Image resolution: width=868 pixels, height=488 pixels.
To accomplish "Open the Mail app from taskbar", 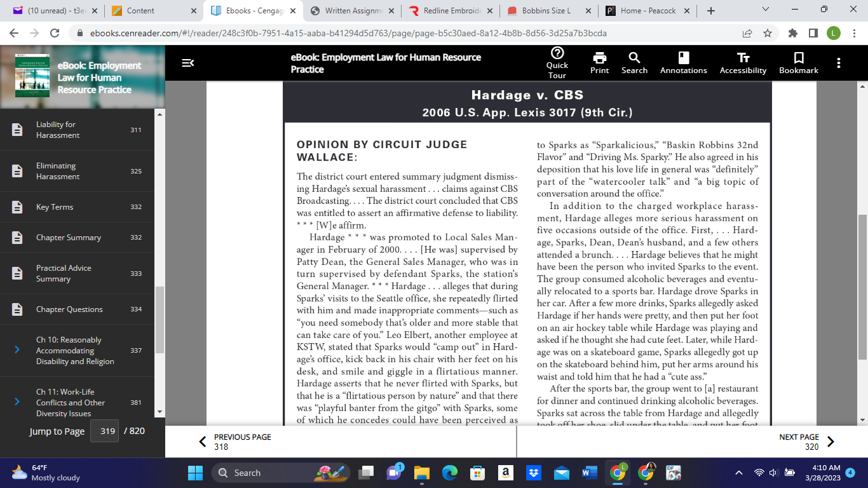I will 562,473.
